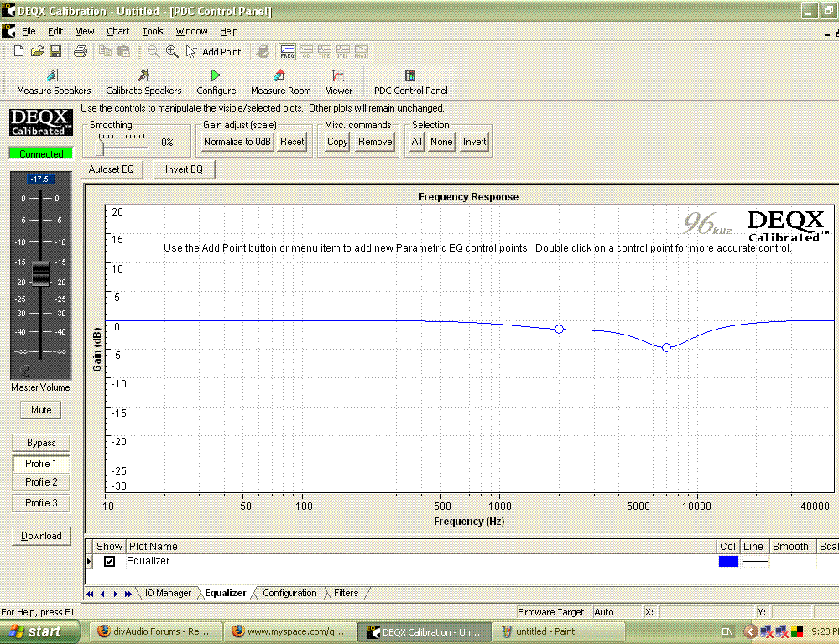Click the Mute button
The width and height of the screenshot is (839, 644).
[x=41, y=410]
